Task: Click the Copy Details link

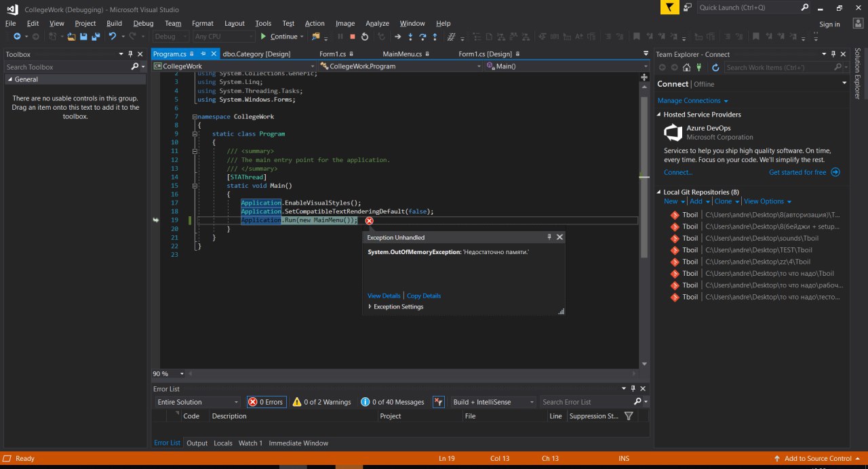Action: pos(424,296)
